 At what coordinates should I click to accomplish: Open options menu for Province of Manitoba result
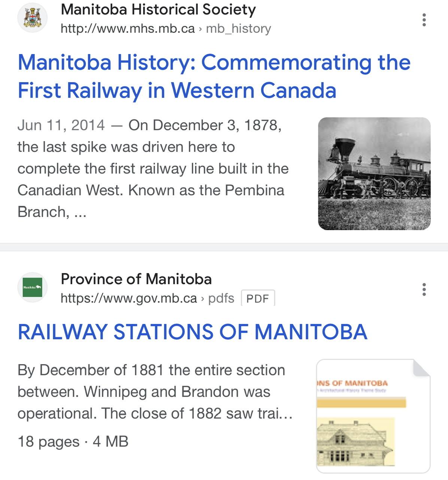(424, 289)
